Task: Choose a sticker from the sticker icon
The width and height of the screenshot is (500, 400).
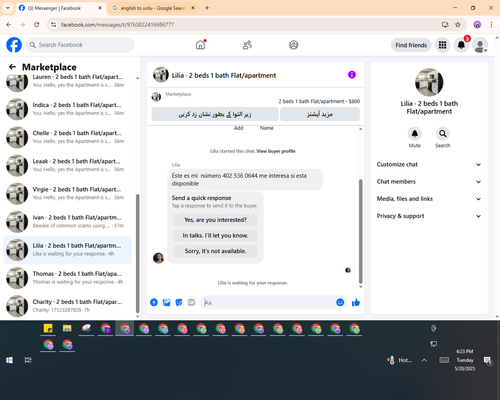Action: coord(179,302)
